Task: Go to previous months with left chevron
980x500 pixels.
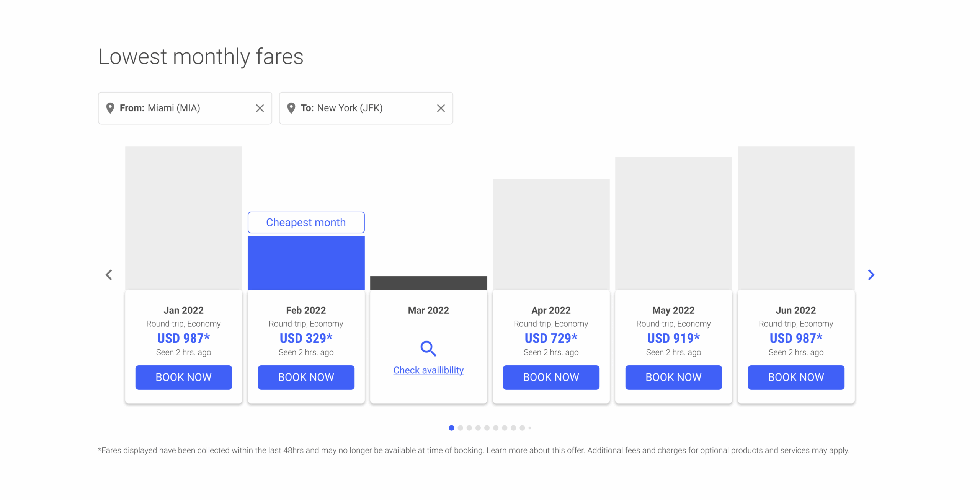Action: coord(109,275)
